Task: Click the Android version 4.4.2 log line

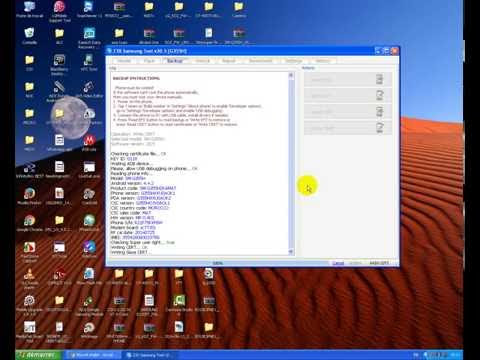Action: [x=132, y=183]
